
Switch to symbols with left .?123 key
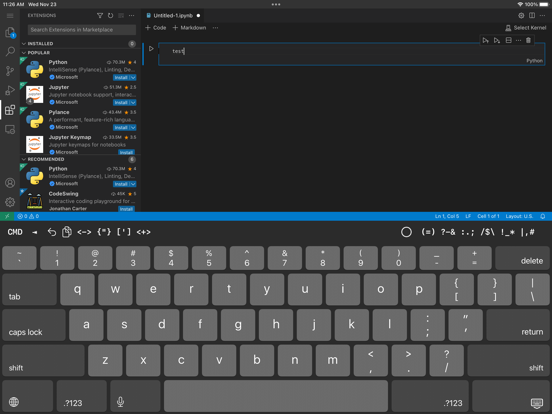click(82, 397)
